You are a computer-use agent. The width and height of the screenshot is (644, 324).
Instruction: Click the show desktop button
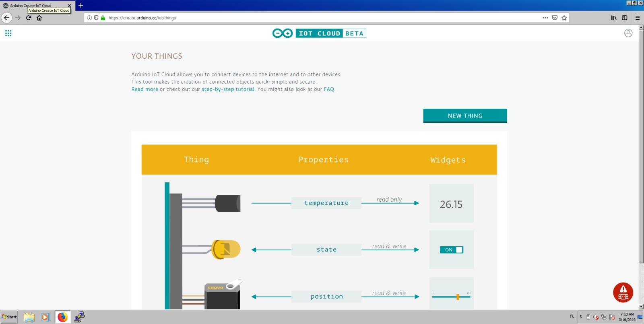click(640, 317)
